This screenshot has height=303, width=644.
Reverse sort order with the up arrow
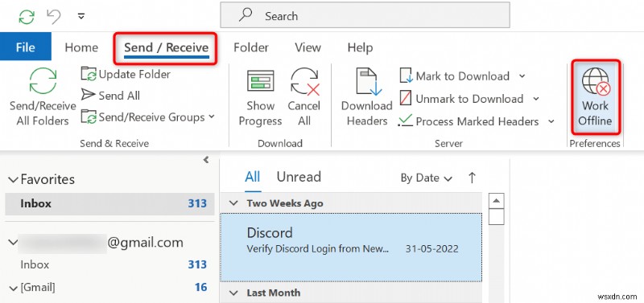pyautogui.click(x=472, y=178)
